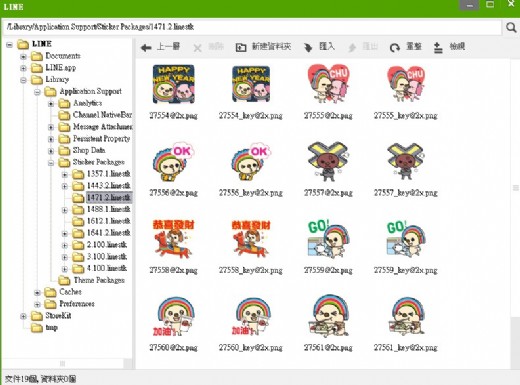Select the 27554@2x.png Happy New Year thumbnail
This screenshot has width=520, height=385.
click(x=173, y=84)
